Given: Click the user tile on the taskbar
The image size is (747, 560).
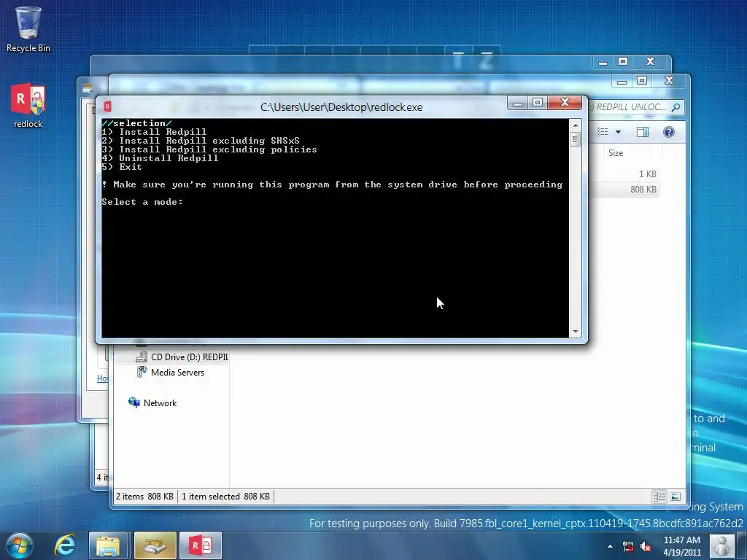Looking at the screenshot, I should click(721, 545).
